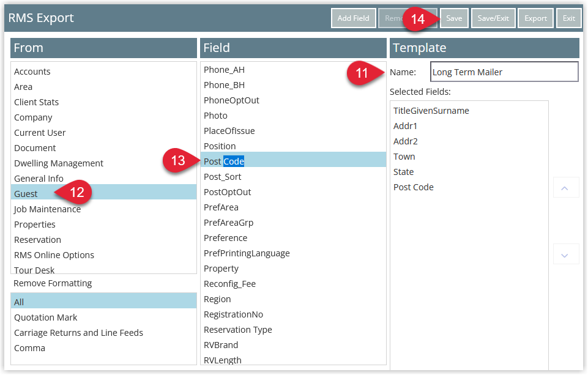
Task: Select Comma formatting option
Action: click(103, 348)
